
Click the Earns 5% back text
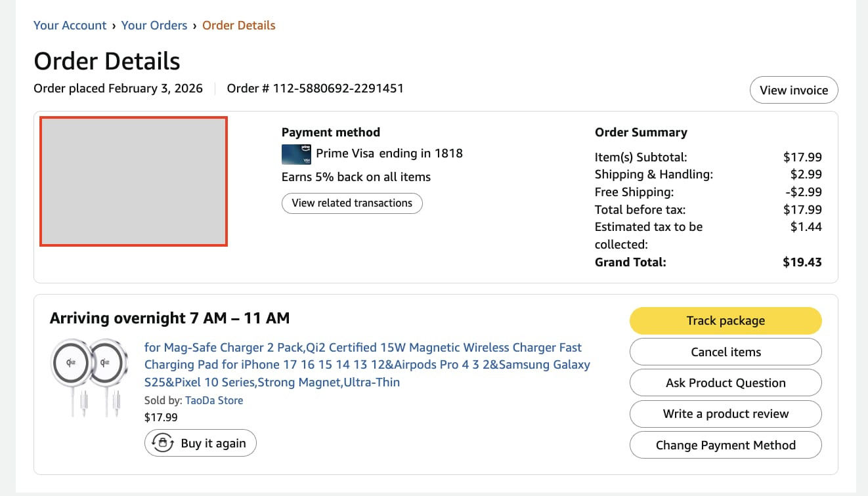[356, 177]
